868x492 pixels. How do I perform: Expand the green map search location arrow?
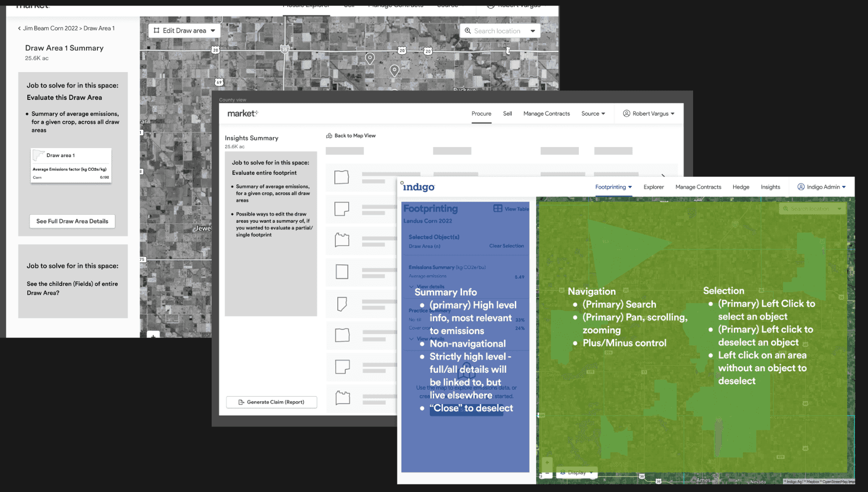pos(839,209)
